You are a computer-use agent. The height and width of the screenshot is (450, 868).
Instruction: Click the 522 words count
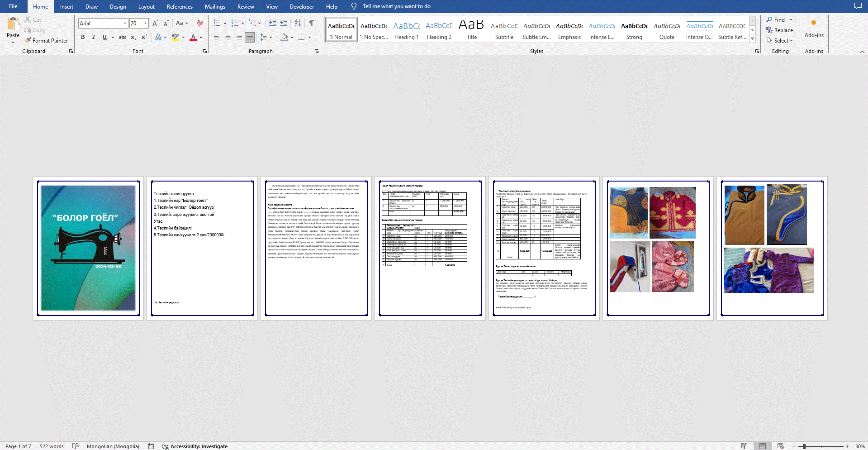coord(52,446)
